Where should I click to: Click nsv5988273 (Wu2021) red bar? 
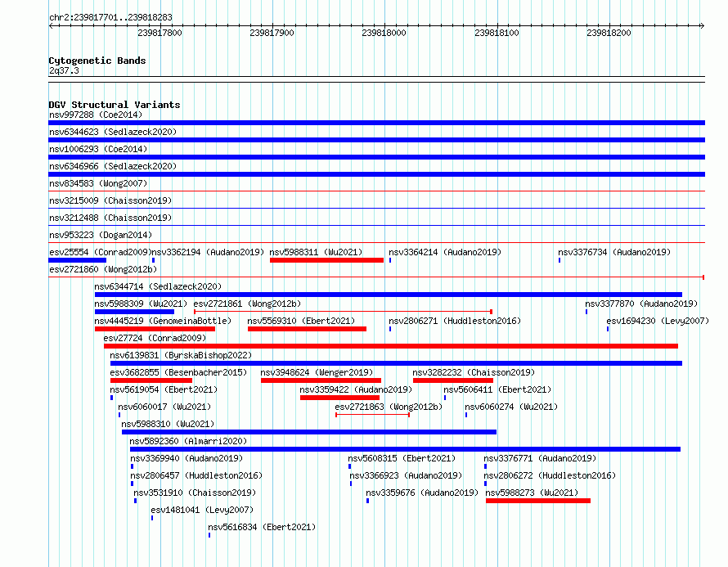click(538, 501)
